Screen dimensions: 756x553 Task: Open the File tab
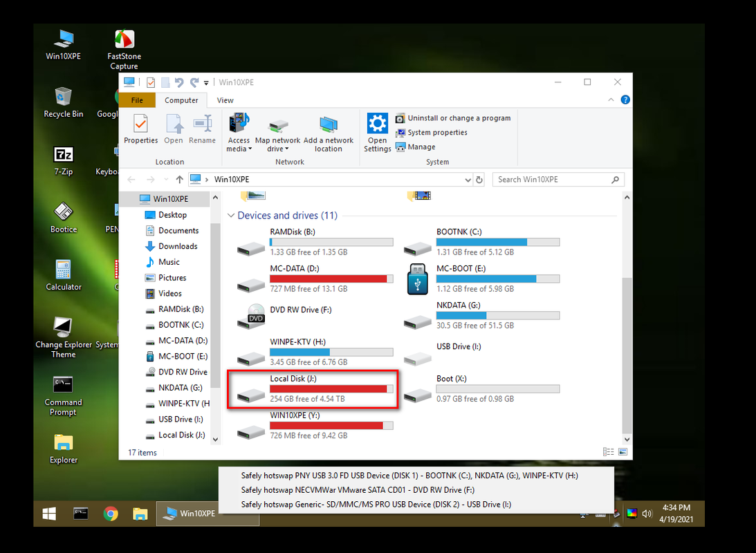click(x=137, y=100)
